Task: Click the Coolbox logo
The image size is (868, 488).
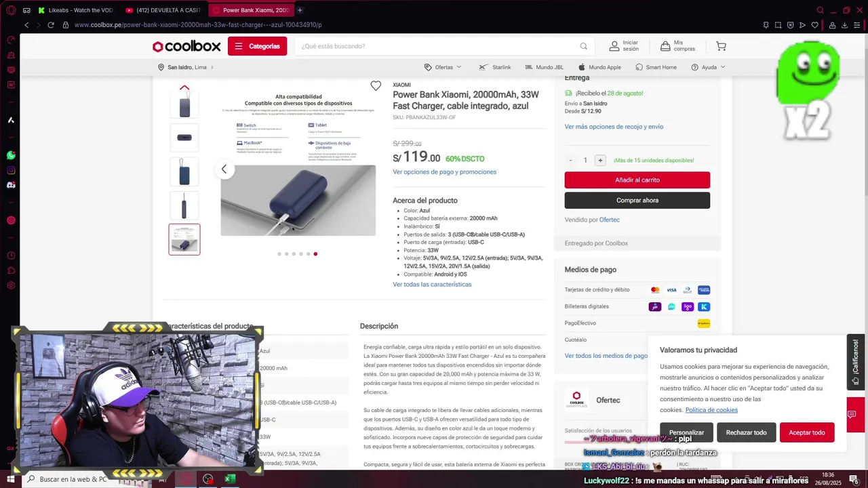Action: coord(186,46)
